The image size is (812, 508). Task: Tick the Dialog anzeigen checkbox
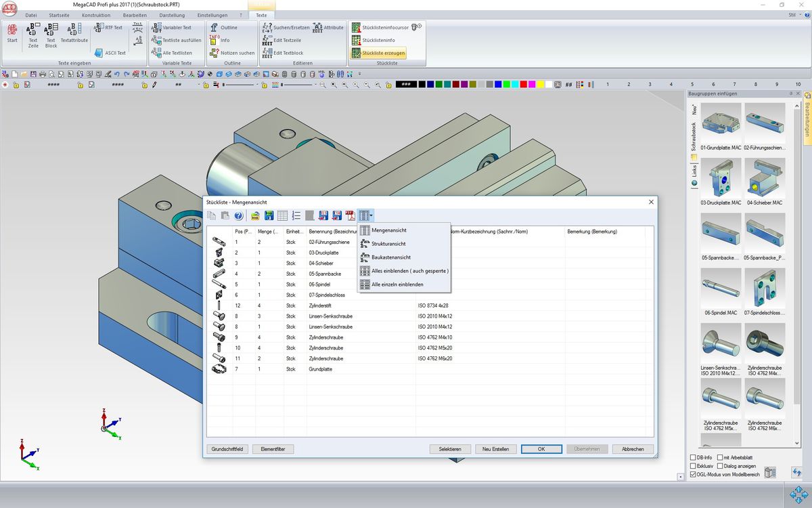pyautogui.click(x=719, y=466)
